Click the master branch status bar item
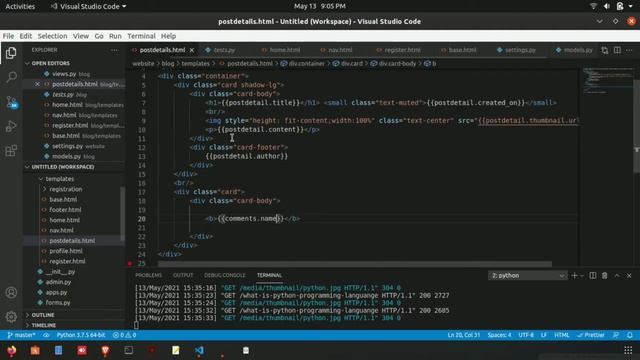640x360 pixels. coord(21,335)
